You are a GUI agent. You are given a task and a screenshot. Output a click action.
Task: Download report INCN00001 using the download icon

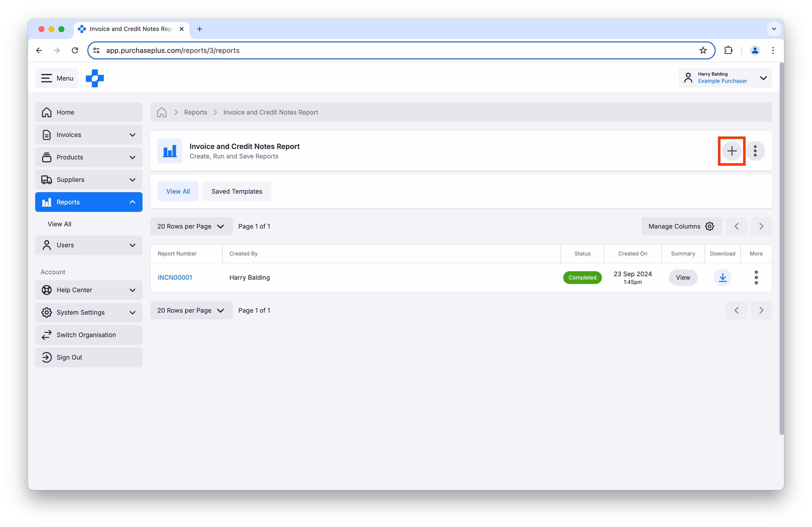722,277
